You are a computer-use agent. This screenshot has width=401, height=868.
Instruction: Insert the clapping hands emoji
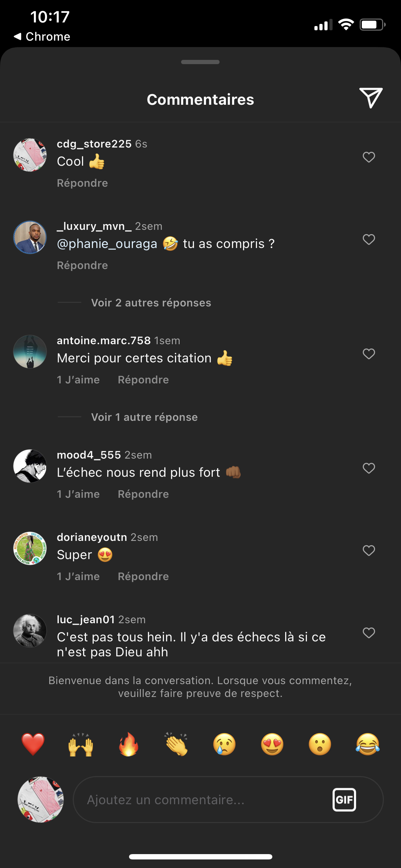[x=176, y=744]
